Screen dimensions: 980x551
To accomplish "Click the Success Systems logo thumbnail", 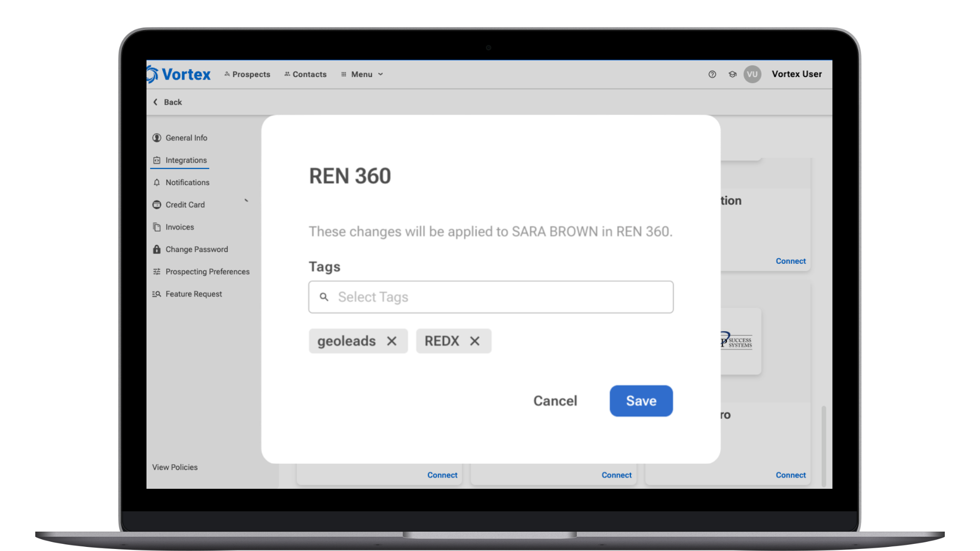I will tap(740, 341).
